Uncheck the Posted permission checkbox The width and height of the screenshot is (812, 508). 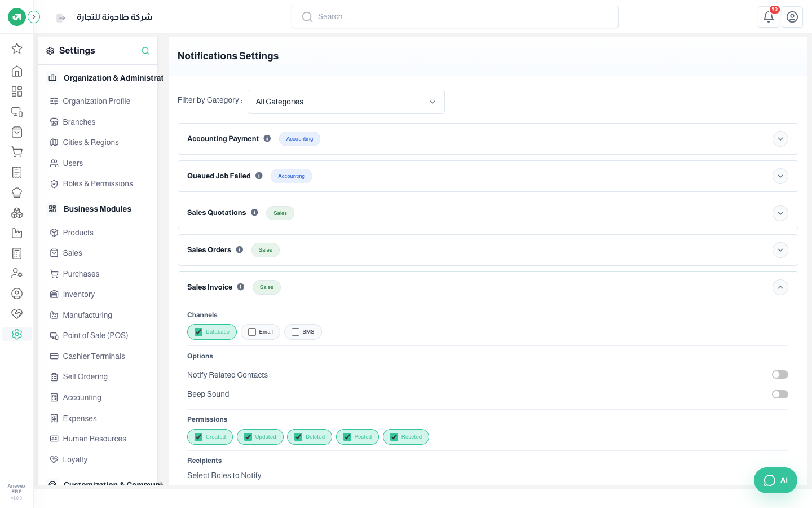(x=347, y=437)
